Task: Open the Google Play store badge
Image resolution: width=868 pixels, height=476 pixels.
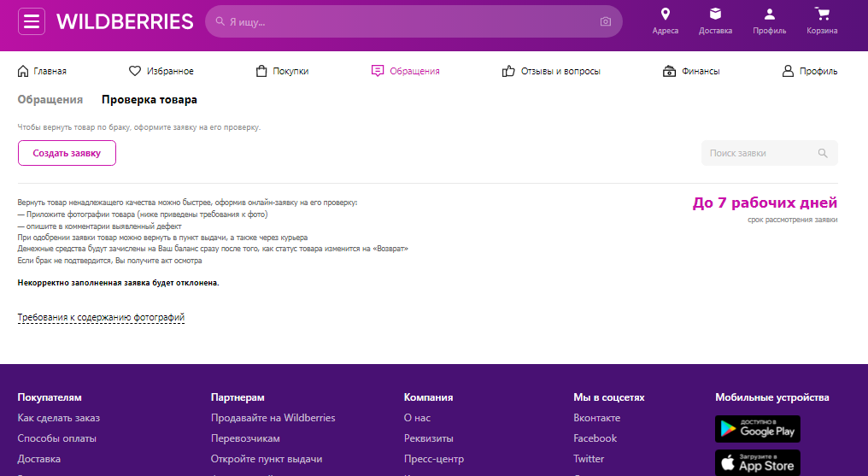Action: point(757,428)
